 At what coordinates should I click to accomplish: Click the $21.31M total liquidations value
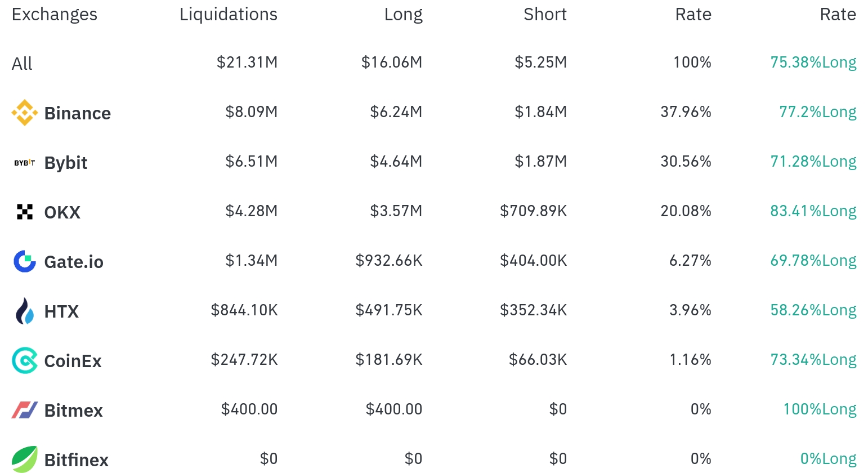coord(247,62)
